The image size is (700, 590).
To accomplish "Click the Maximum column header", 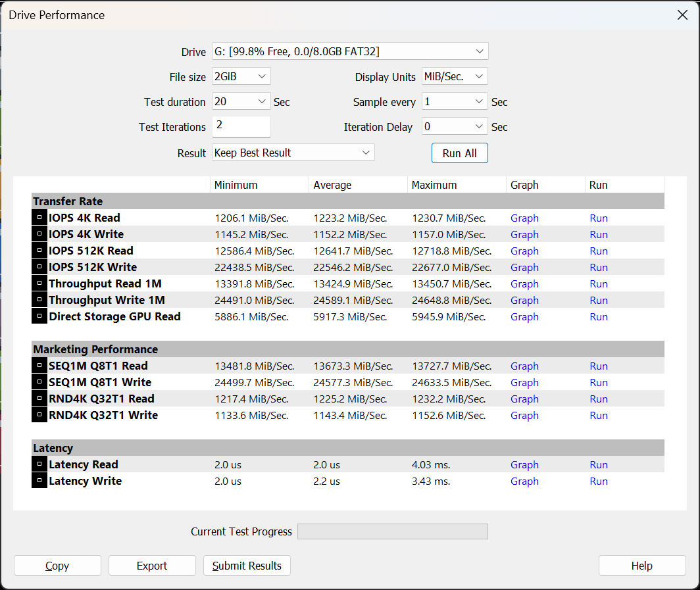I will (x=457, y=185).
